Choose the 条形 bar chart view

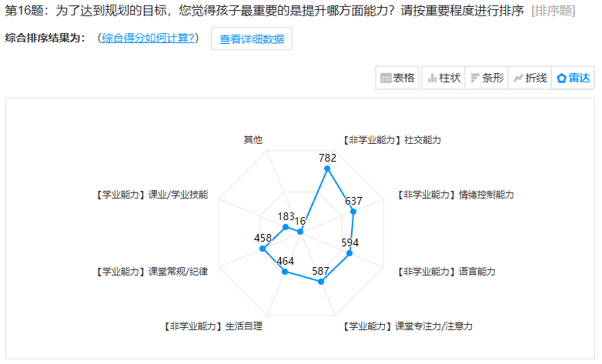click(x=487, y=78)
